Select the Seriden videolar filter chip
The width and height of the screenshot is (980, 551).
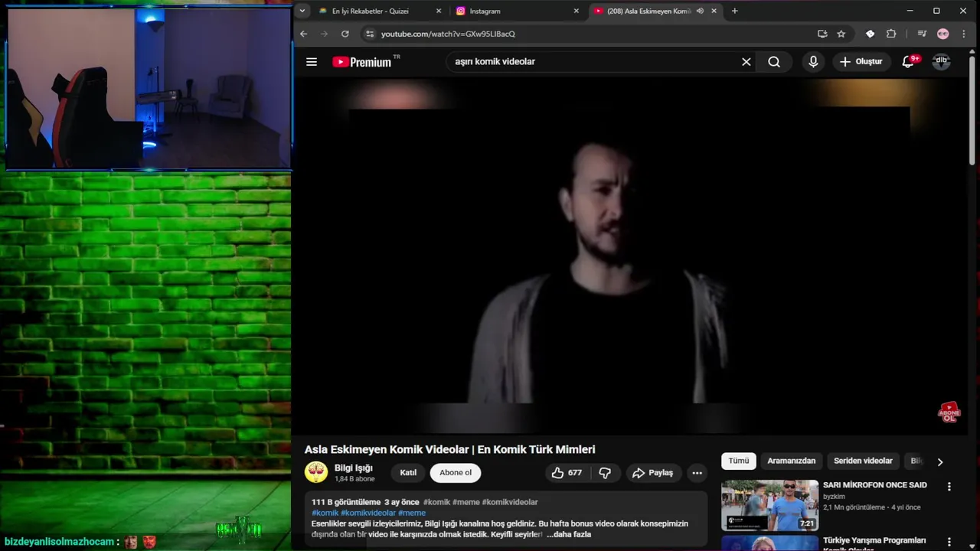pyautogui.click(x=863, y=461)
